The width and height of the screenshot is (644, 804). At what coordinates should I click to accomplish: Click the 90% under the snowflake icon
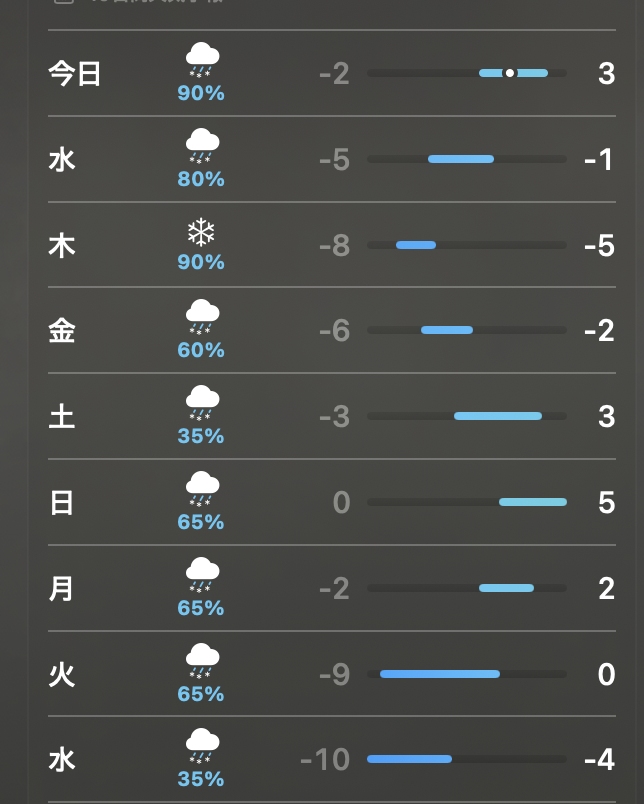point(201,263)
